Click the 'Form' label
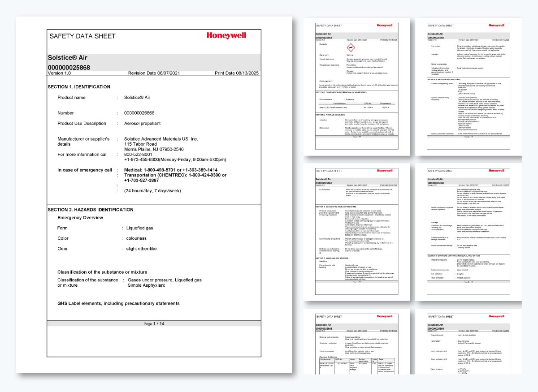This screenshot has width=538, height=392. [63, 228]
